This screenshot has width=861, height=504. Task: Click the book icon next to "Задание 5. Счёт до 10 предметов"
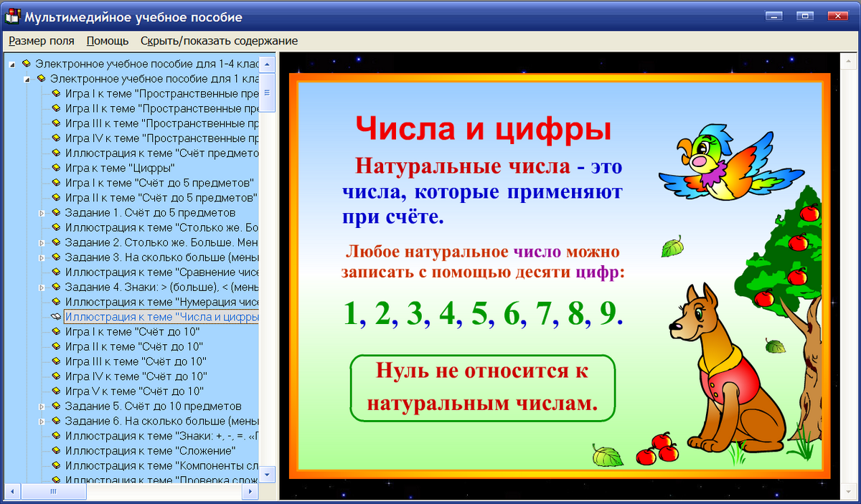(x=56, y=406)
